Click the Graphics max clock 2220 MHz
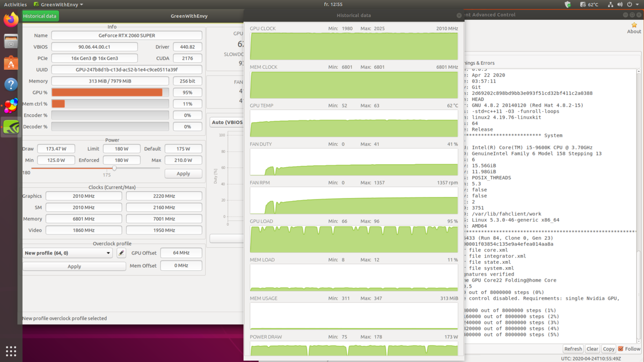 [164, 196]
